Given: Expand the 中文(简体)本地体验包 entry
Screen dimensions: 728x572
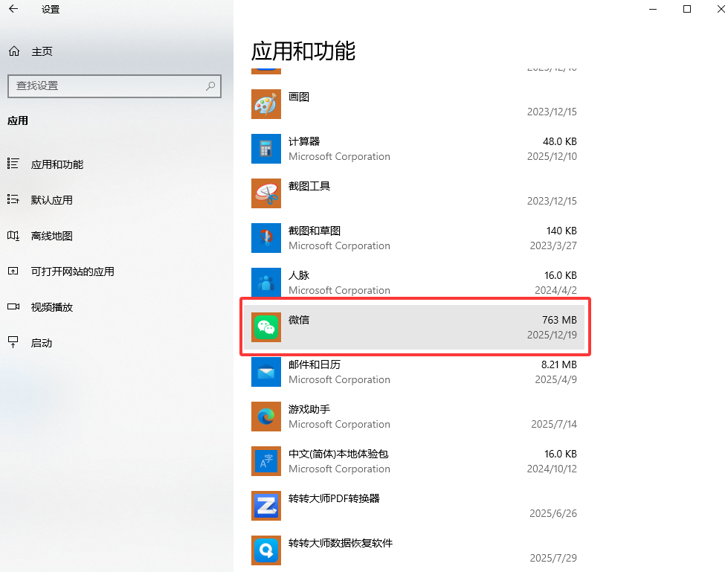Looking at the screenshot, I should [x=414, y=461].
